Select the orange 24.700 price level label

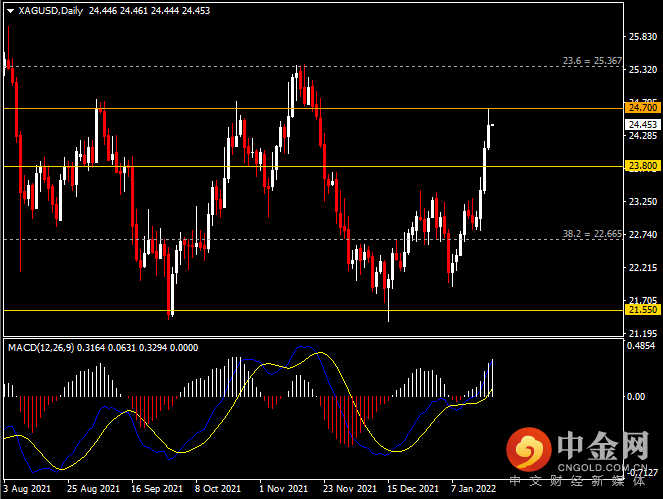point(642,107)
